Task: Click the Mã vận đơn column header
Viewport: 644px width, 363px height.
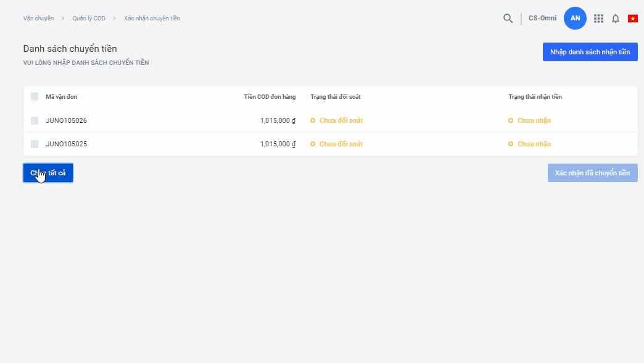Action: coord(62,97)
